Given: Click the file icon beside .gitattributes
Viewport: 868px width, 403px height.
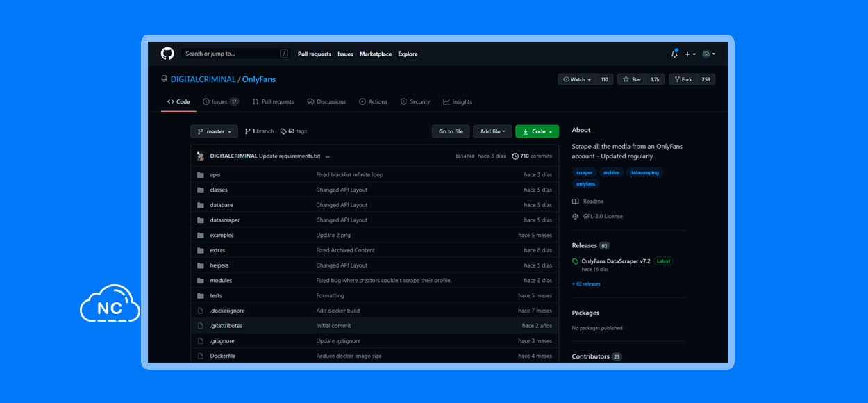Looking at the screenshot, I should (x=200, y=326).
